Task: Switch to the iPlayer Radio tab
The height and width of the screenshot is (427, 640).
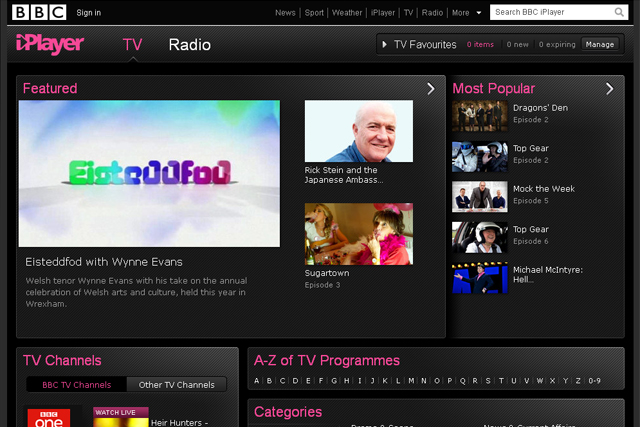Action: (189, 44)
